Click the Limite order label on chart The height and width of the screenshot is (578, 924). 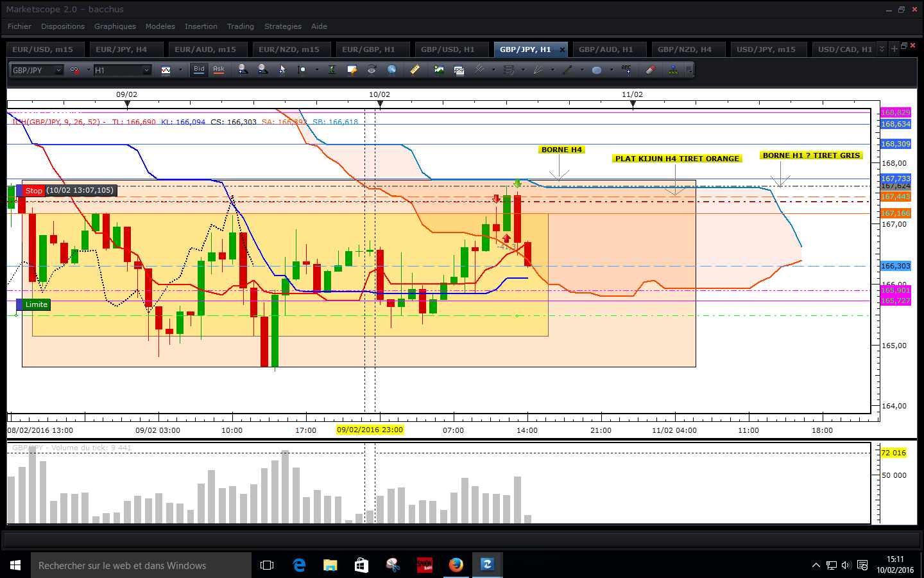[x=37, y=304]
